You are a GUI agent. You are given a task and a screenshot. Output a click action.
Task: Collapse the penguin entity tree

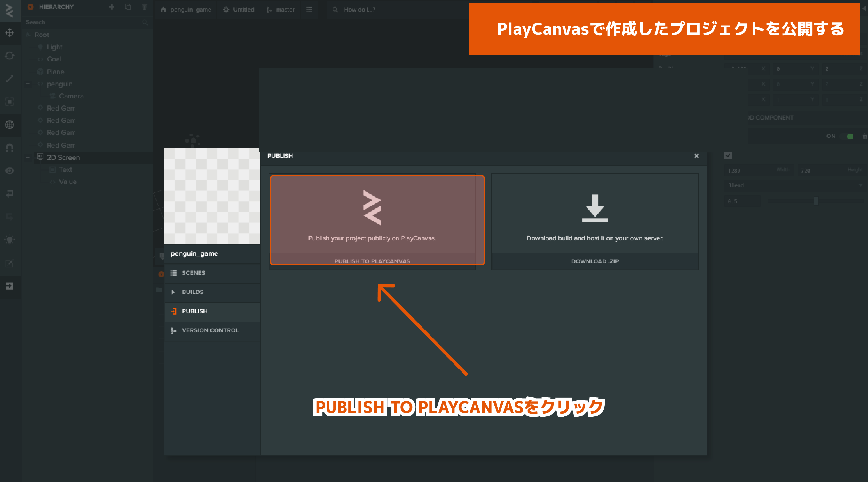pyautogui.click(x=28, y=84)
